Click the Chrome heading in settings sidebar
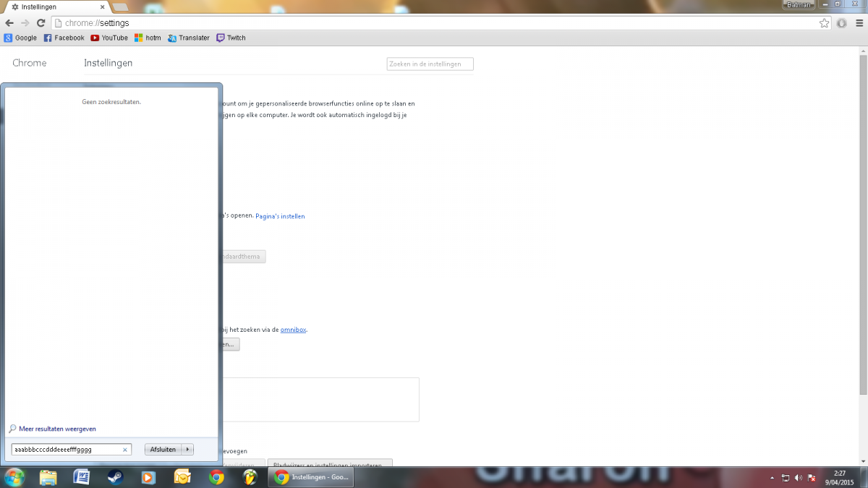Screen dimensions: 868x488 point(29,63)
